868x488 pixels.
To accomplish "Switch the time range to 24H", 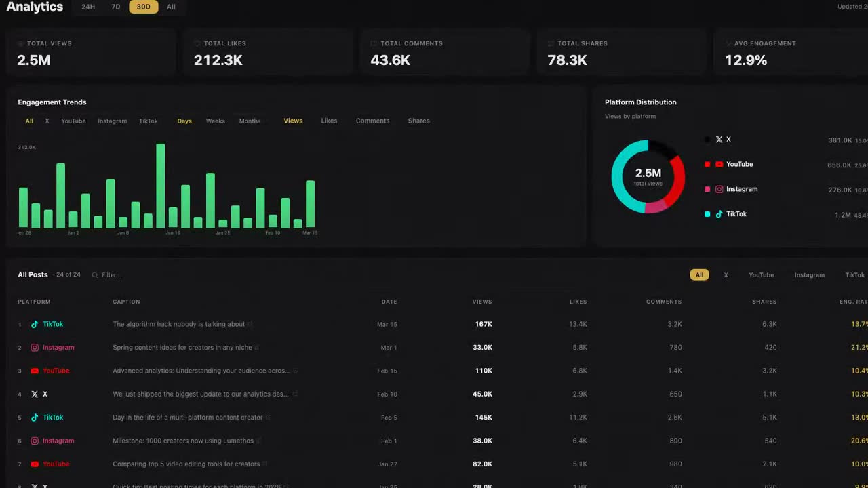I will [x=88, y=7].
